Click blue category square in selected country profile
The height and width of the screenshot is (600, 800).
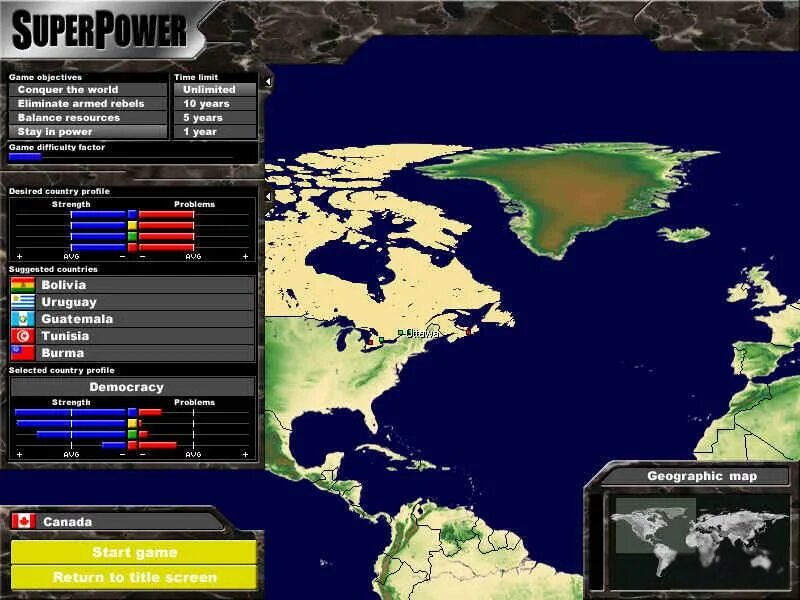[x=132, y=412]
